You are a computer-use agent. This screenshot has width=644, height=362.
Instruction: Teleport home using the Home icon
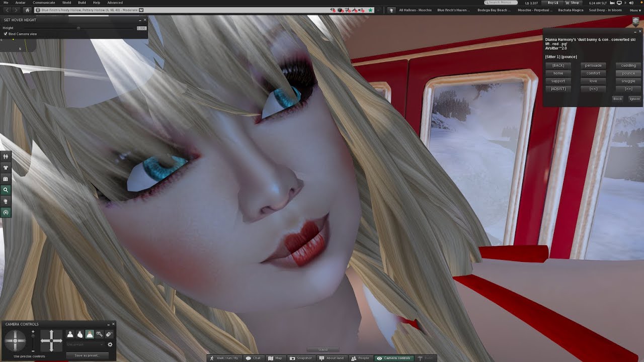point(28,10)
